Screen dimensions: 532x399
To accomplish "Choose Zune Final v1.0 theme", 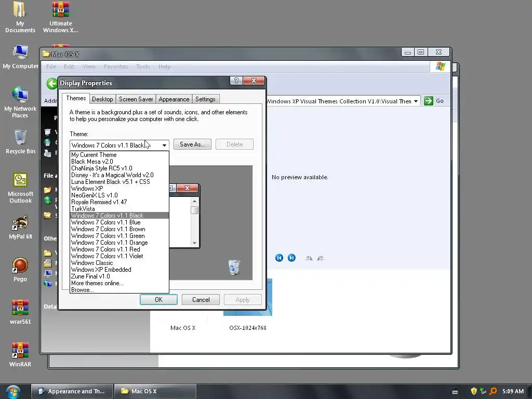I will [119, 276].
